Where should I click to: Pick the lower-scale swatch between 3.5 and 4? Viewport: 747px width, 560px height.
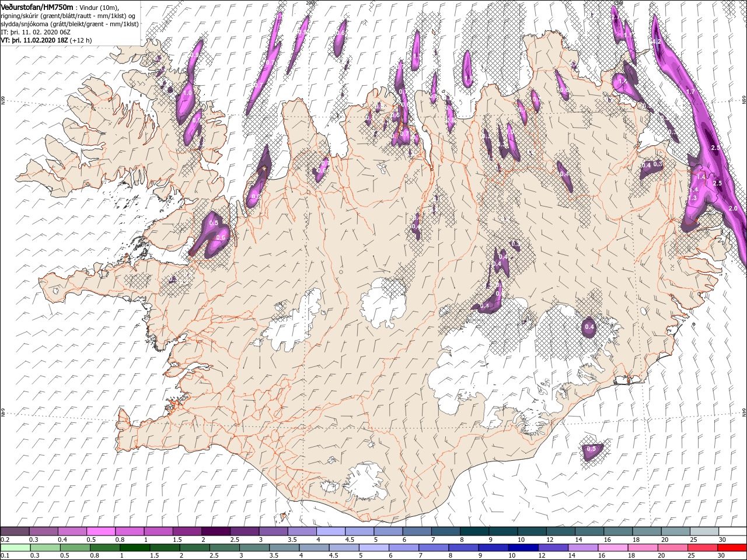coord(284,548)
